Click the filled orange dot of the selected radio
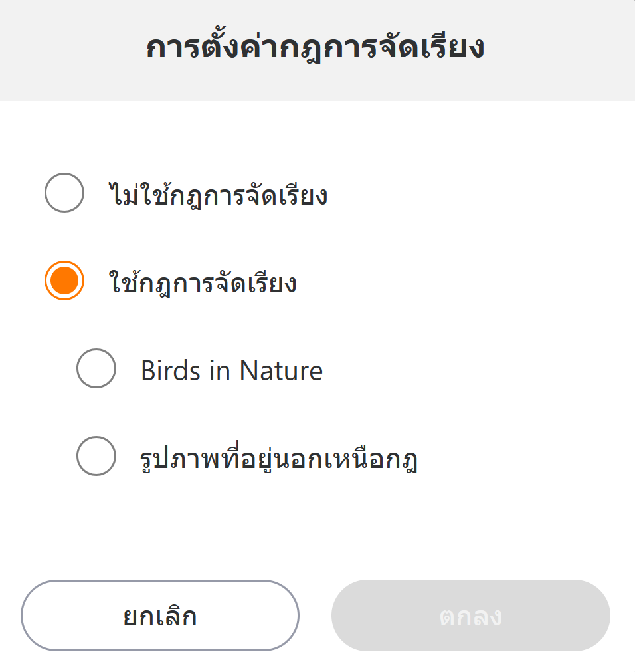This screenshot has height=672, width=635. click(64, 280)
